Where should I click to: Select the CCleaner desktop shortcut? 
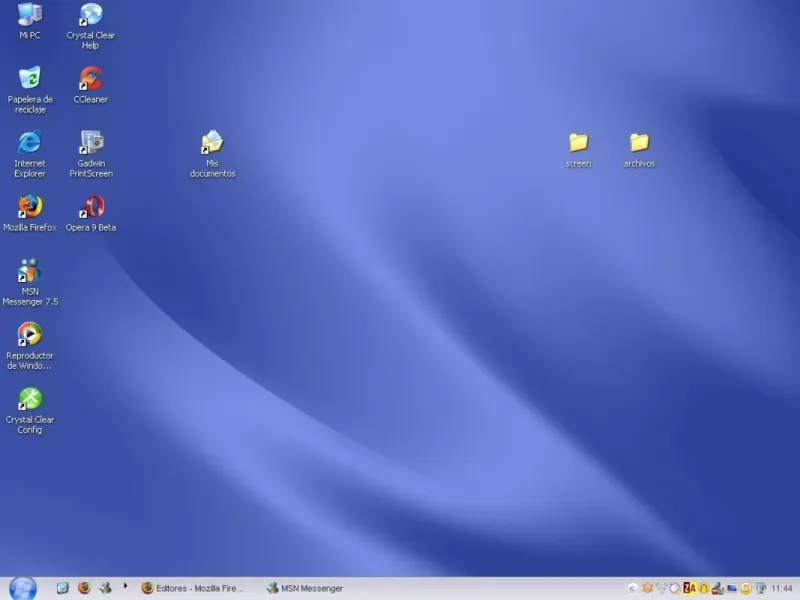pos(91,85)
